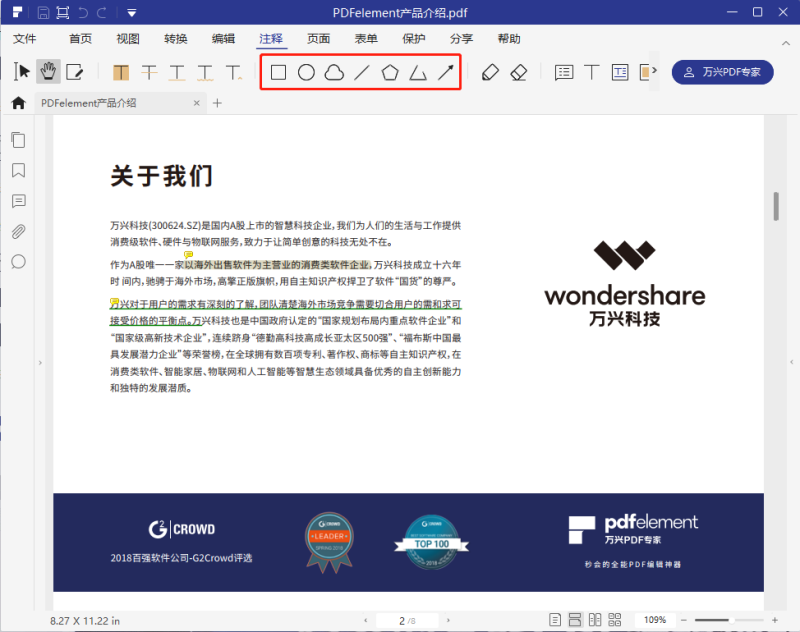Click the 万兴PDF专家 account button
The image size is (800, 632).
722,72
